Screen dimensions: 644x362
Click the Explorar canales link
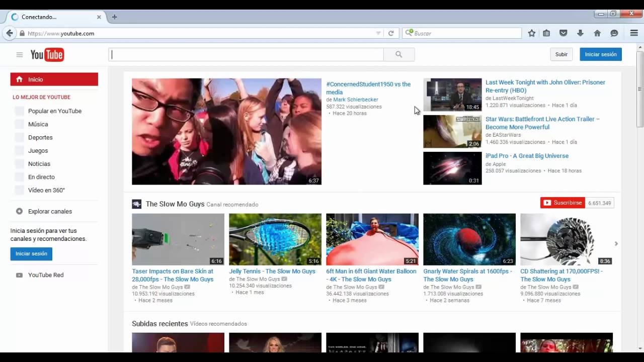coord(50,211)
